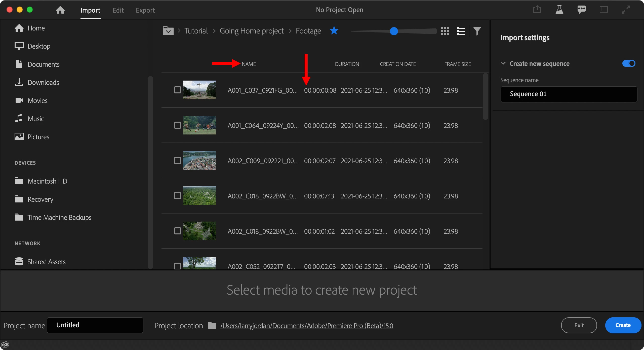This screenshot has width=644, height=350.
Task: Open the media filter options
Action: click(x=477, y=31)
